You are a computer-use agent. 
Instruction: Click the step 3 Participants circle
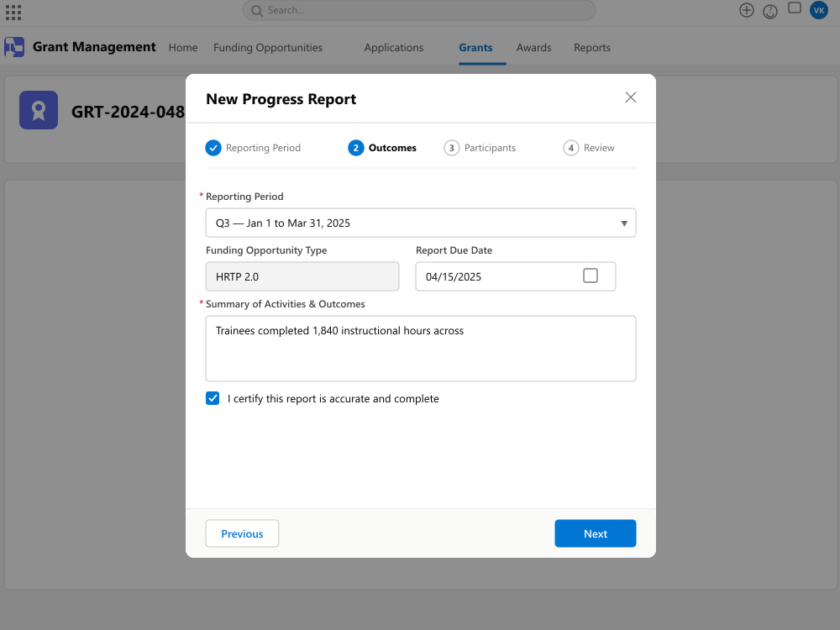pyautogui.click(x=452, y=148)
